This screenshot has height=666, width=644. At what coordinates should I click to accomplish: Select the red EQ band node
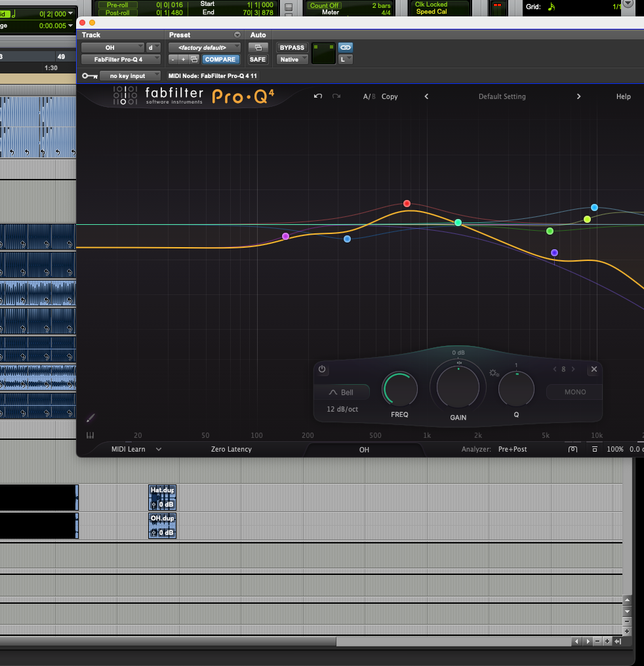pos(407,203)
